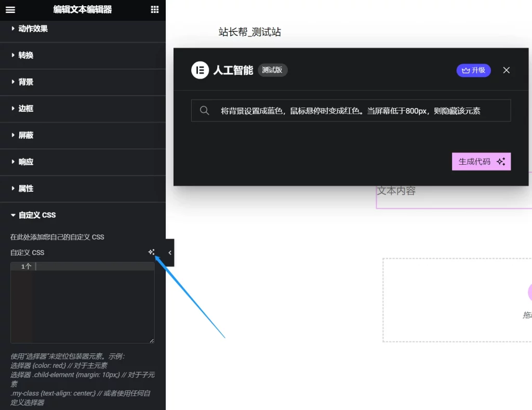Expand the 转换 section

26,56
